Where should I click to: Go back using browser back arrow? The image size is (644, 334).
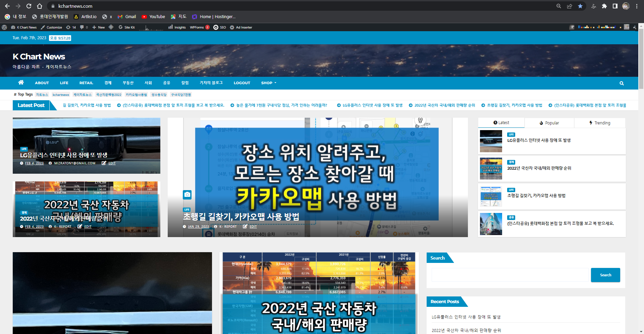[7, 6]
